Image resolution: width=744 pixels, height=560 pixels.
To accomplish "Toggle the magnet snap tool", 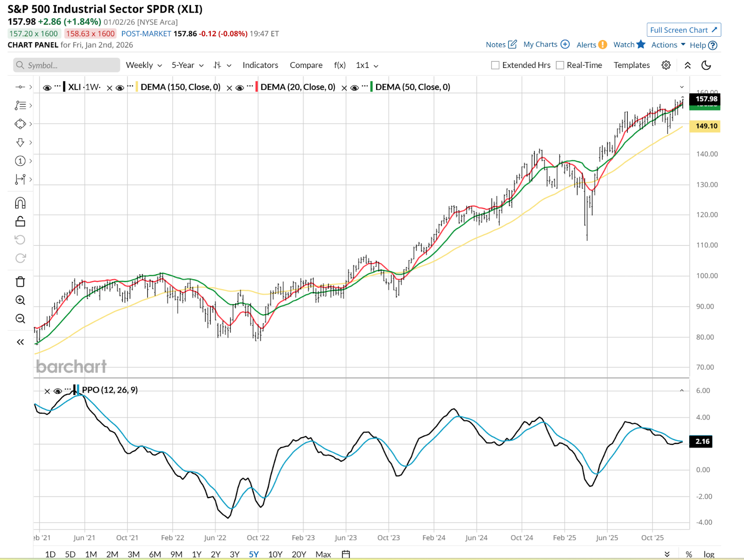I will click(x=20, y=203).
